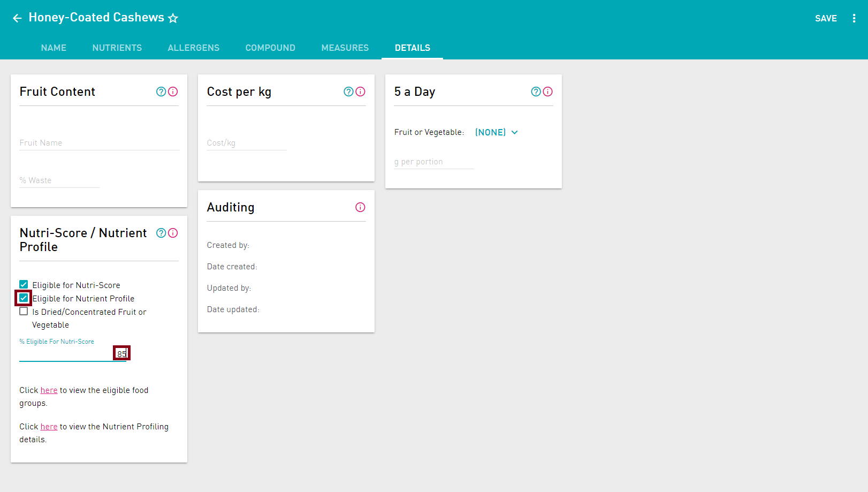The width and height of the screenshot is (868, 492).
Task: Click the Cost per kg heading
Action: [x=239, y=92]
